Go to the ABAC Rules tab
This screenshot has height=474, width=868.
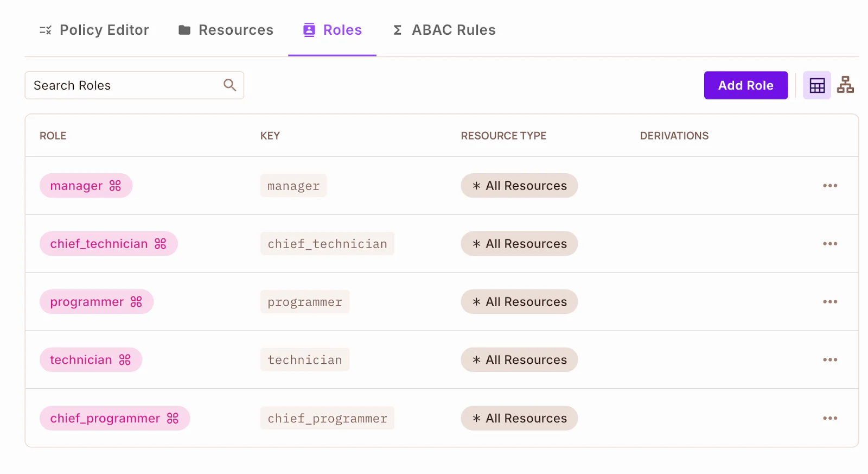click(444, 30)
